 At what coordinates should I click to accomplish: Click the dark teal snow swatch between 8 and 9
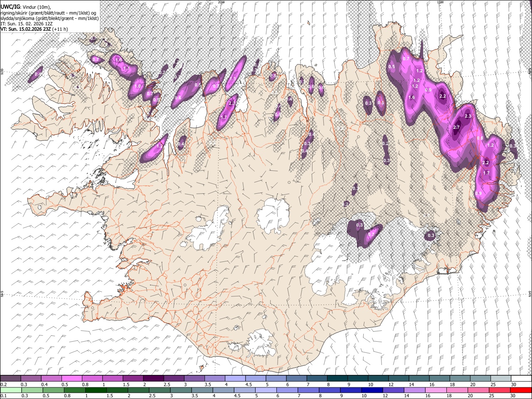click(337, 378)
